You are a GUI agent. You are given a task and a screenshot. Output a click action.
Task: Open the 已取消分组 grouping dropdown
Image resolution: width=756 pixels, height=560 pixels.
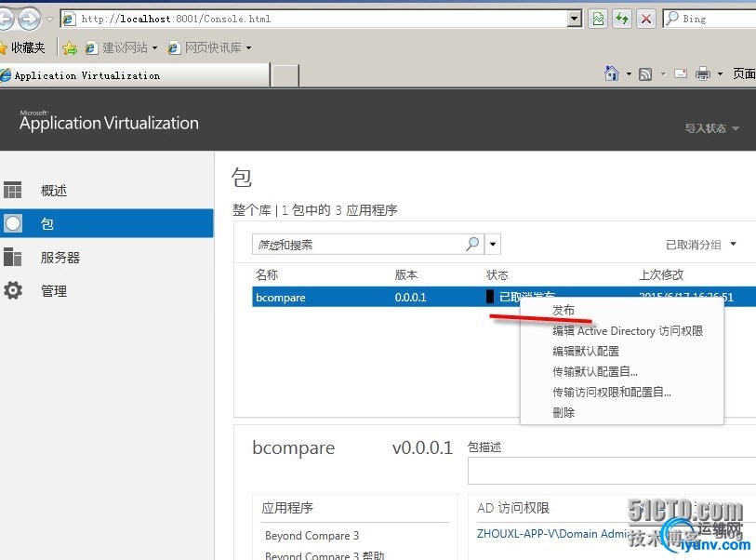tap(700, 245)
